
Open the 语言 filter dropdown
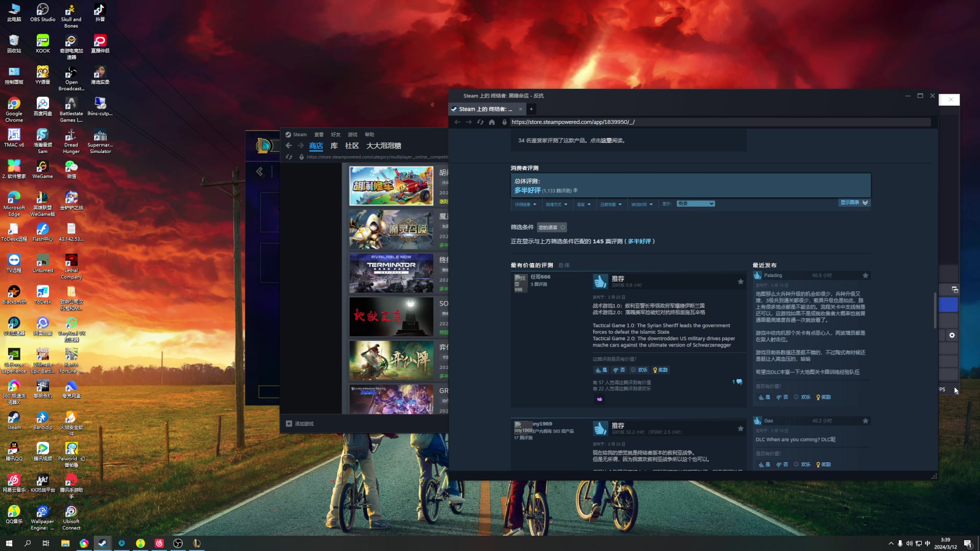pyautogui.click(x=583, y=204)
